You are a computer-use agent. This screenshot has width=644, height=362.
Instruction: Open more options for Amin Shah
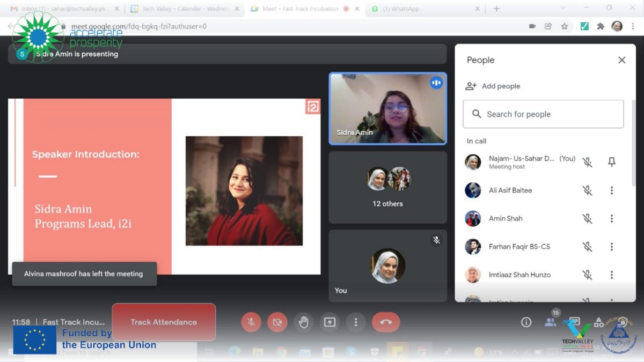point(611,218)
